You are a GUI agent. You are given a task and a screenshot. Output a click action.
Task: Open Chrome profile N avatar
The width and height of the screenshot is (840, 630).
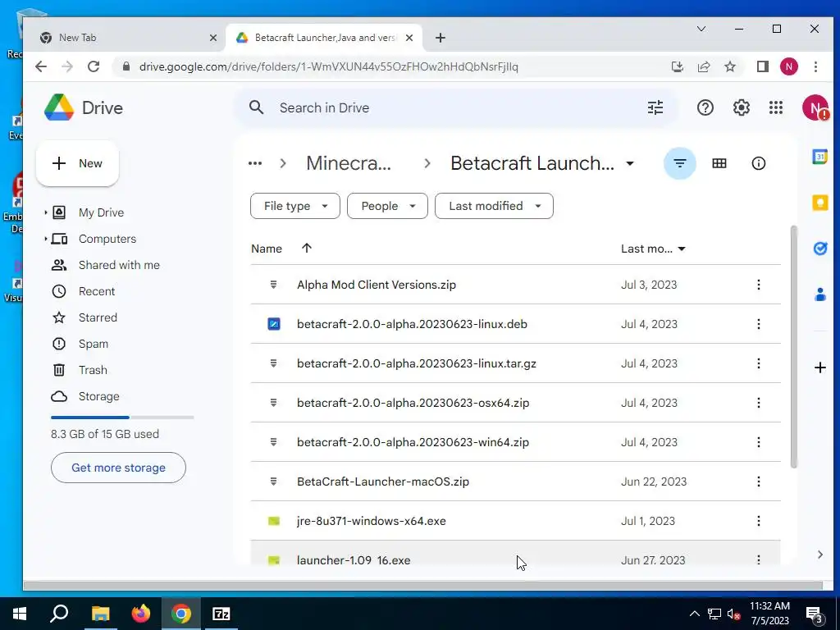788,66
